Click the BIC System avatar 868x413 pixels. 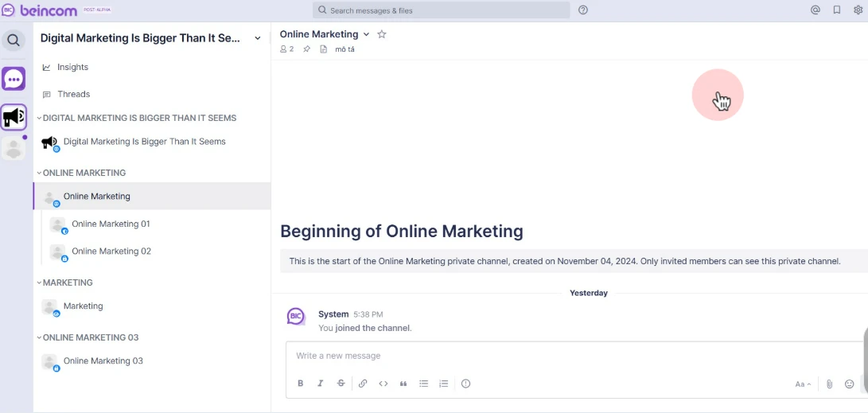pyautogui.click(x=296, y=317)
